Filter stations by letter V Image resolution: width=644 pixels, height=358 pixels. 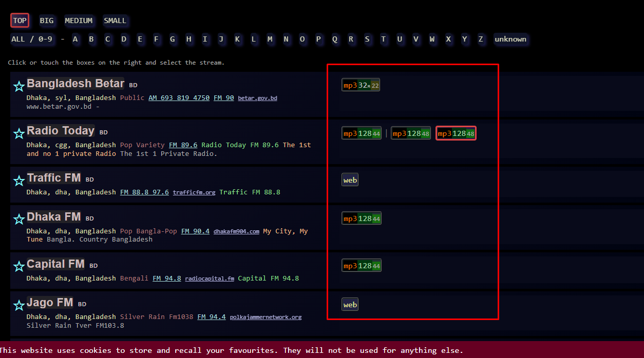pos(416,39)
